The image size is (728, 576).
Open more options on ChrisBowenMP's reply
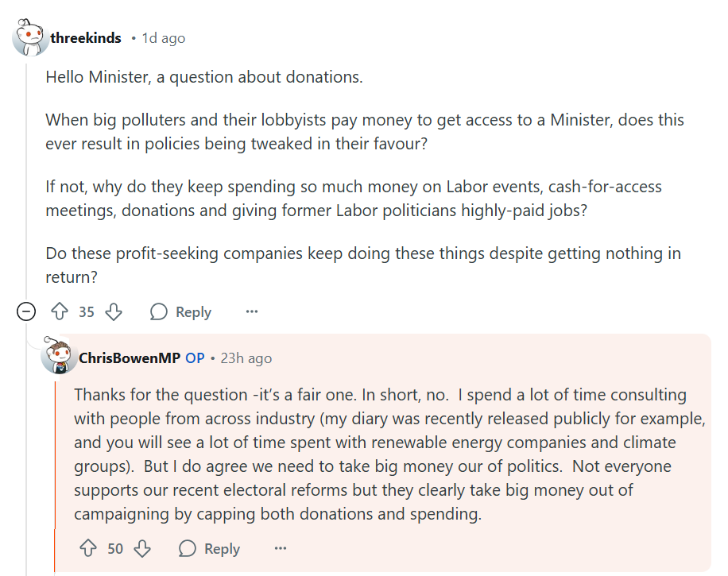click(x=281, y=548)
